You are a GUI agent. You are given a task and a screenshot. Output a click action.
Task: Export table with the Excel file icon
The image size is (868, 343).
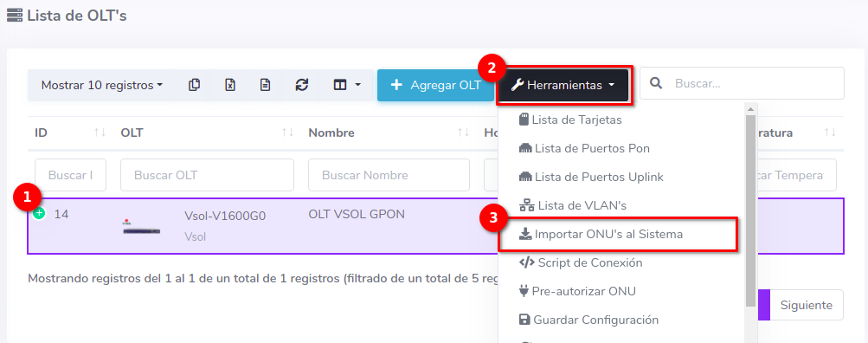click(229, 86)
